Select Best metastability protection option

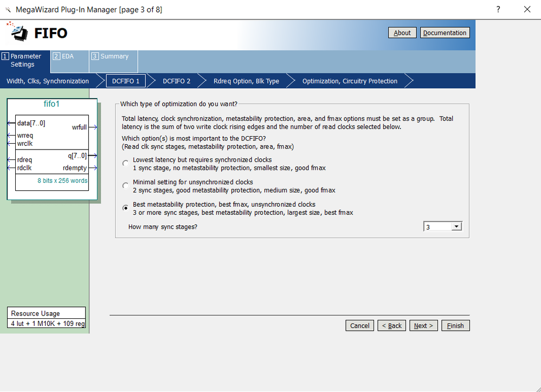[x=126, y=208]
